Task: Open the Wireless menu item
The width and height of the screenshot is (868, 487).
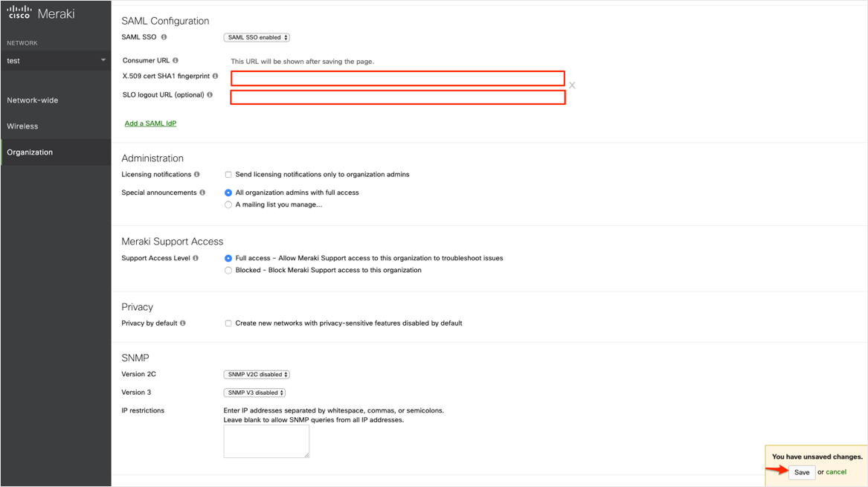Action: click(23, 126)
